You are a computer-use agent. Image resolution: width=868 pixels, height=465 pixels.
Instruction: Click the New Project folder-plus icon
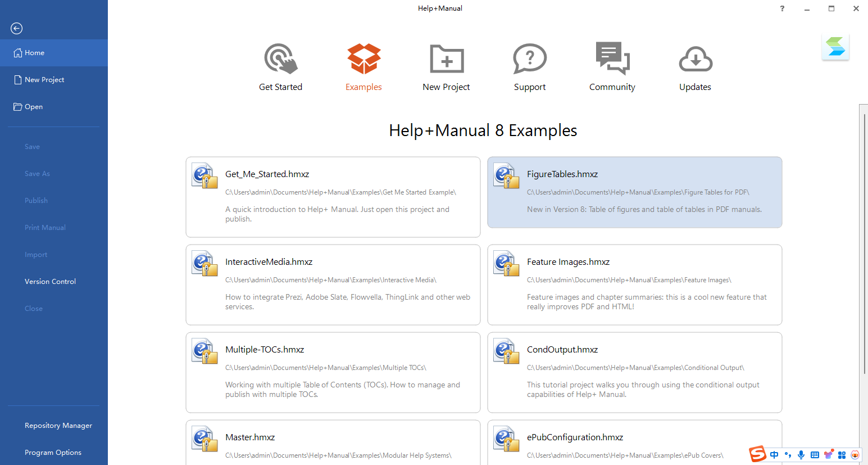point(447,58)
